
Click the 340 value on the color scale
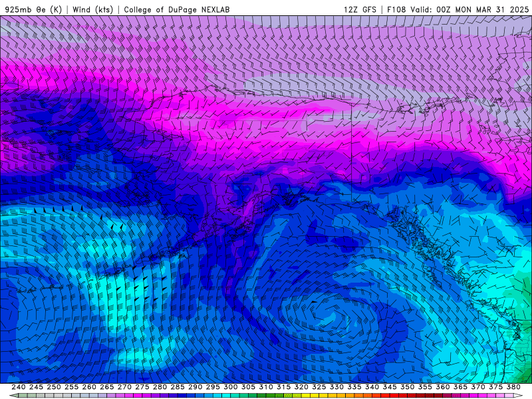point(372,387)
